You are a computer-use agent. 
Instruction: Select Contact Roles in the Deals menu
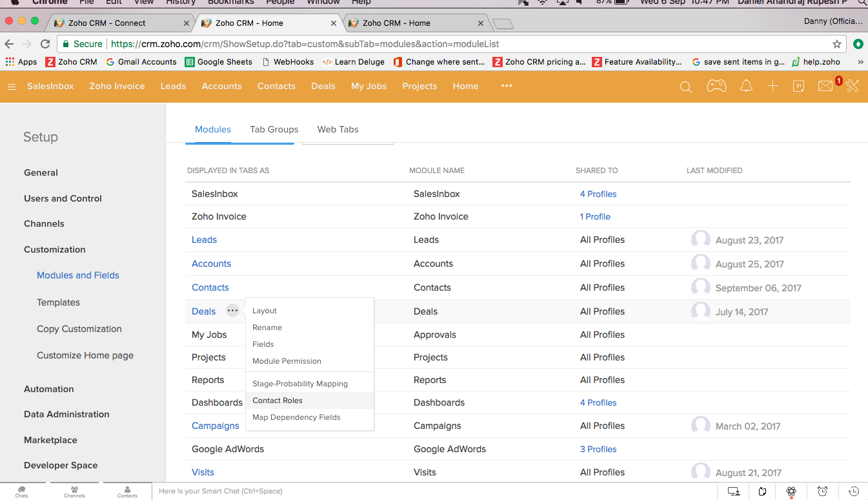(x=310, y=401)
